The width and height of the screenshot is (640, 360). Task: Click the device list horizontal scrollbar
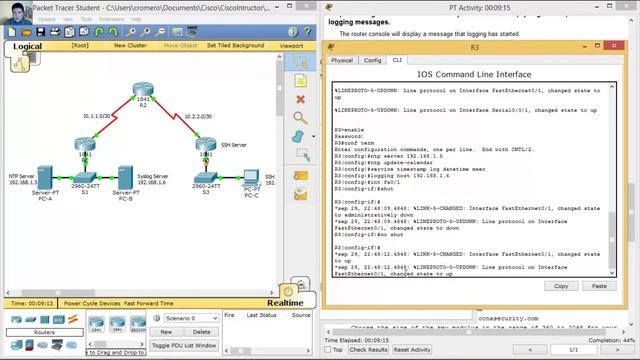click(x=100, y=344)
